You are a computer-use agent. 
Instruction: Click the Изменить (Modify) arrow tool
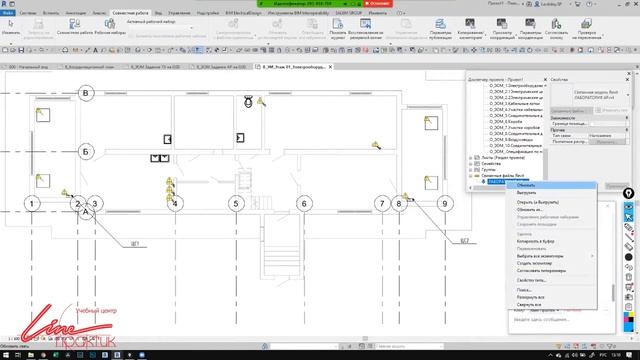(x=11, y=27)
